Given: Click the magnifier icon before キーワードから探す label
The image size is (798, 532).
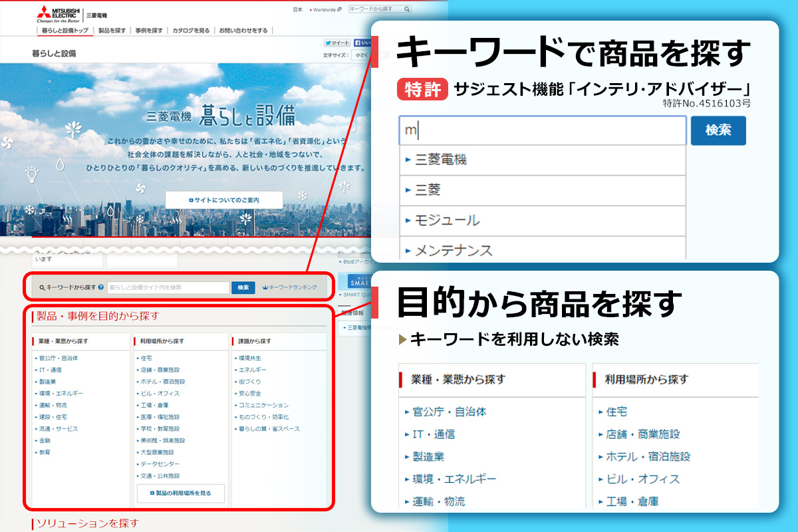Looking at the screenshot, I should coord(42,287).
